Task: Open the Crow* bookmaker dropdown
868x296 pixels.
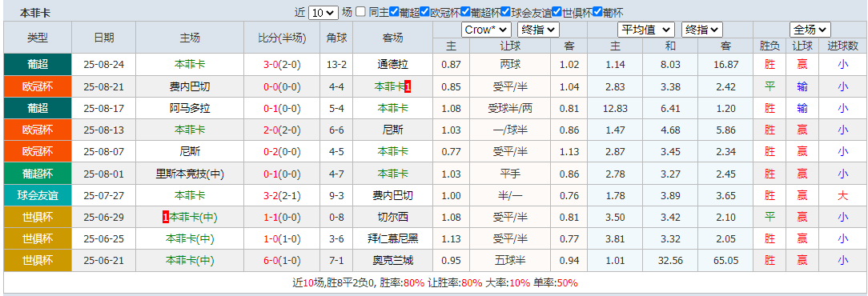Action: [486, 30]
